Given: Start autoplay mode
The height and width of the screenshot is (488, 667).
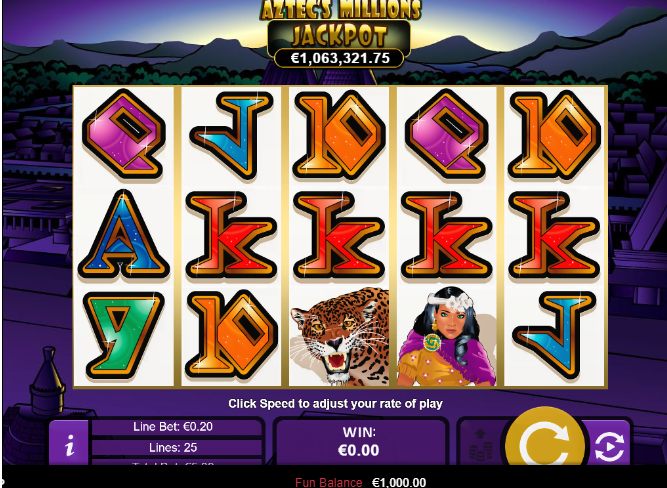Looking at the screenshot, I should point(609,445).
